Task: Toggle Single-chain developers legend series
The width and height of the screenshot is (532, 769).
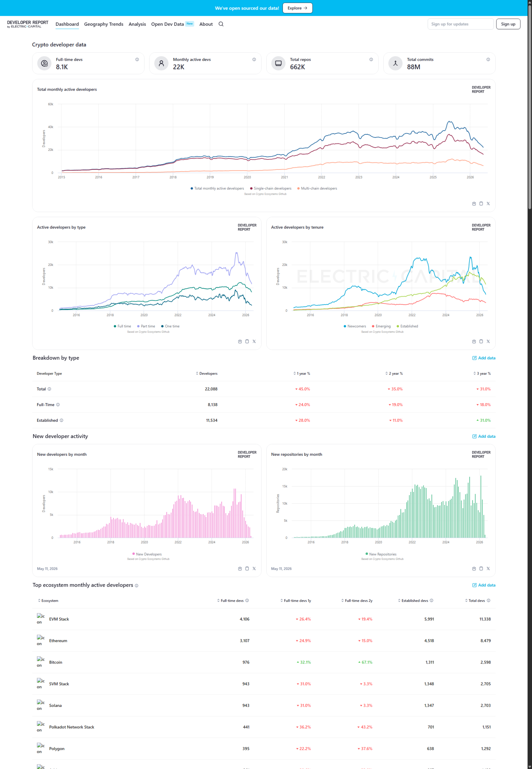Action: point(271,188)
